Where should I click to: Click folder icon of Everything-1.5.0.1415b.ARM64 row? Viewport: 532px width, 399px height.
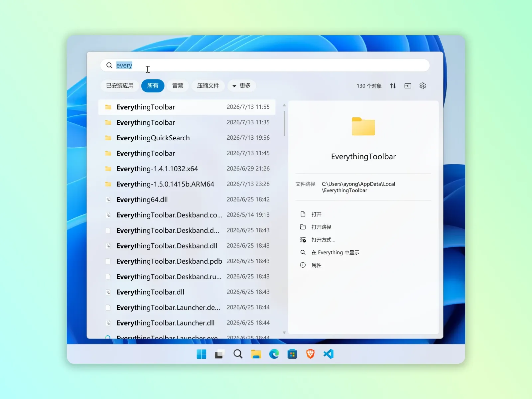108,184
